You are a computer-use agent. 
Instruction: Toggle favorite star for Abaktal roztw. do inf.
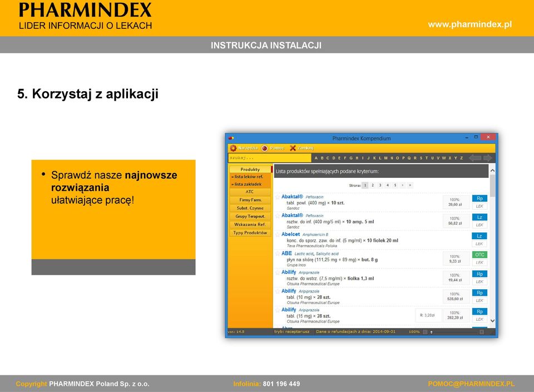278,215
